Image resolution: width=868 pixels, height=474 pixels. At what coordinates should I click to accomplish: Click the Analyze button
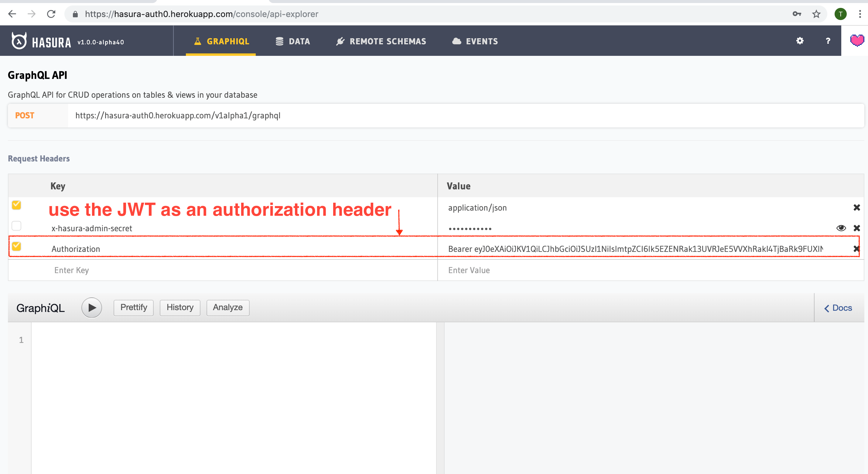227,307
